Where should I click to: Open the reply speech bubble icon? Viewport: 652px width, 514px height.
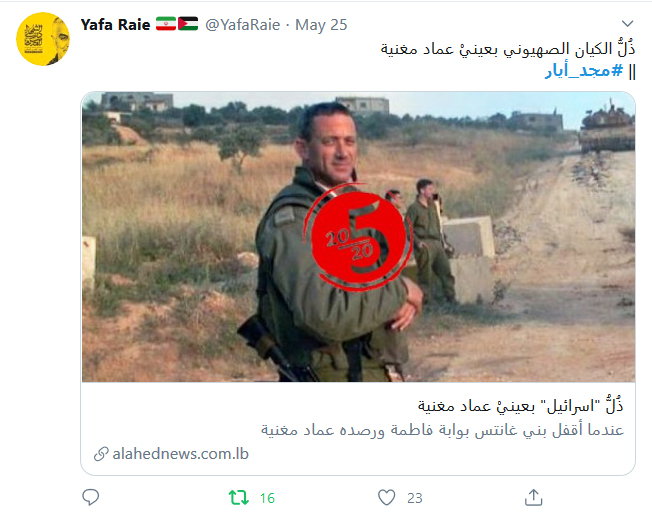click(x=91, y=497)
